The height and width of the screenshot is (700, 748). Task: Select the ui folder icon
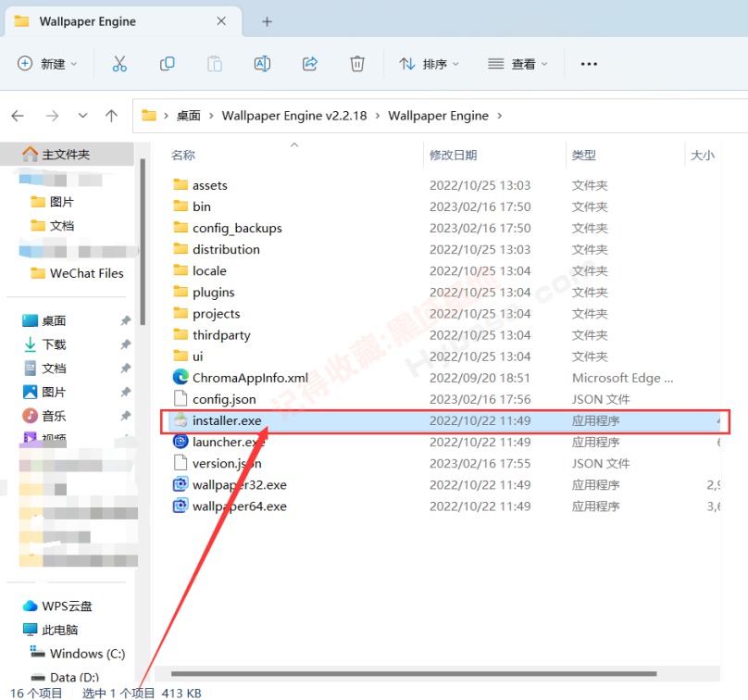click(181, 356)
